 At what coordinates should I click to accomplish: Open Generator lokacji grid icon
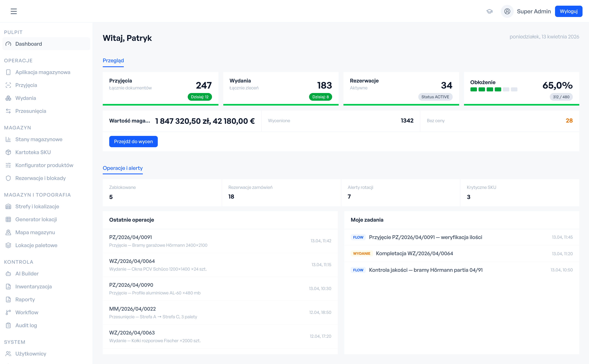(x=8, y=219)
